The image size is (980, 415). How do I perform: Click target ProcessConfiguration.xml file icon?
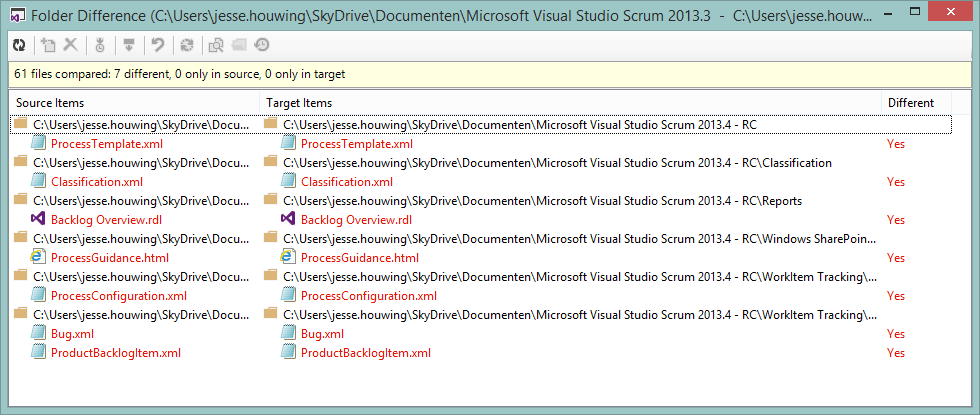288,295
